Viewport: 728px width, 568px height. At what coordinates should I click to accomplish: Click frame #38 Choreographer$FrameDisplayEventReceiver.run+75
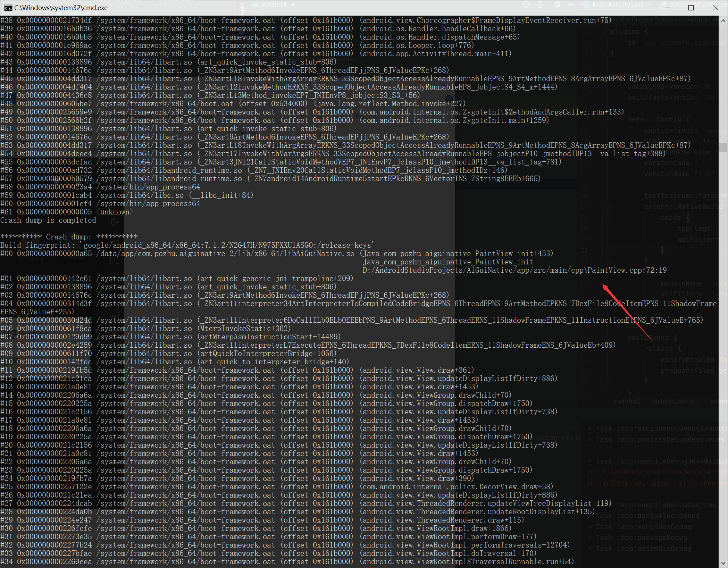coord(306,20)
